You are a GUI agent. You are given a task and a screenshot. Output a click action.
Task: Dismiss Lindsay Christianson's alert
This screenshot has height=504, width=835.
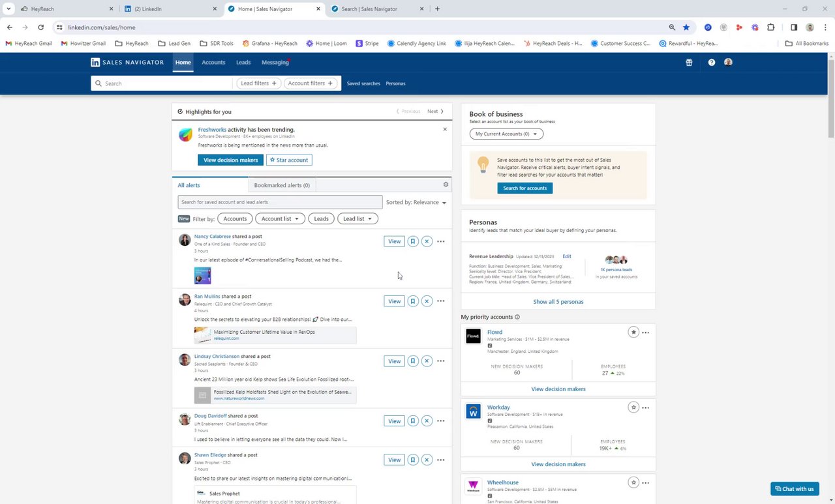[x=427, y=361]
